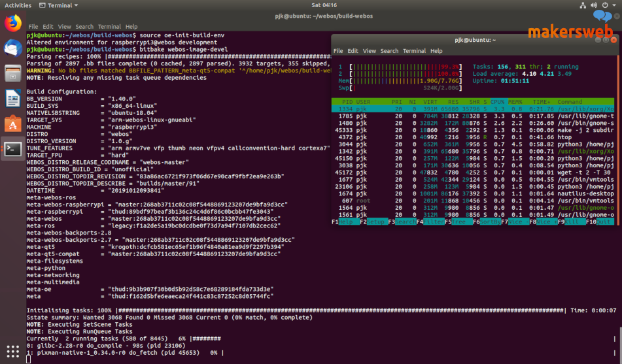Select htop row PID 45172 wget
This screenshot has height=364, width=622.
(473, 173)
